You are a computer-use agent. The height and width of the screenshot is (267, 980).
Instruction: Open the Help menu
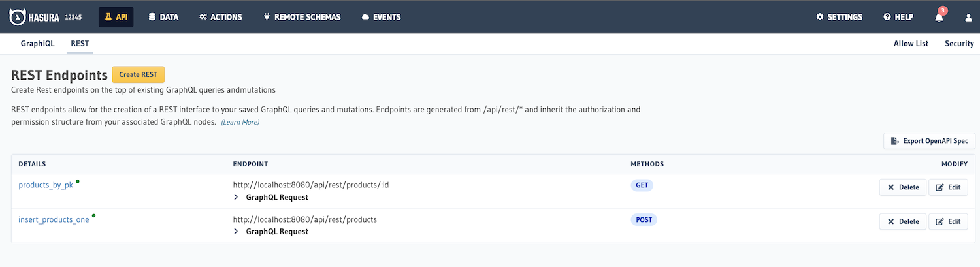pos(898,17)
